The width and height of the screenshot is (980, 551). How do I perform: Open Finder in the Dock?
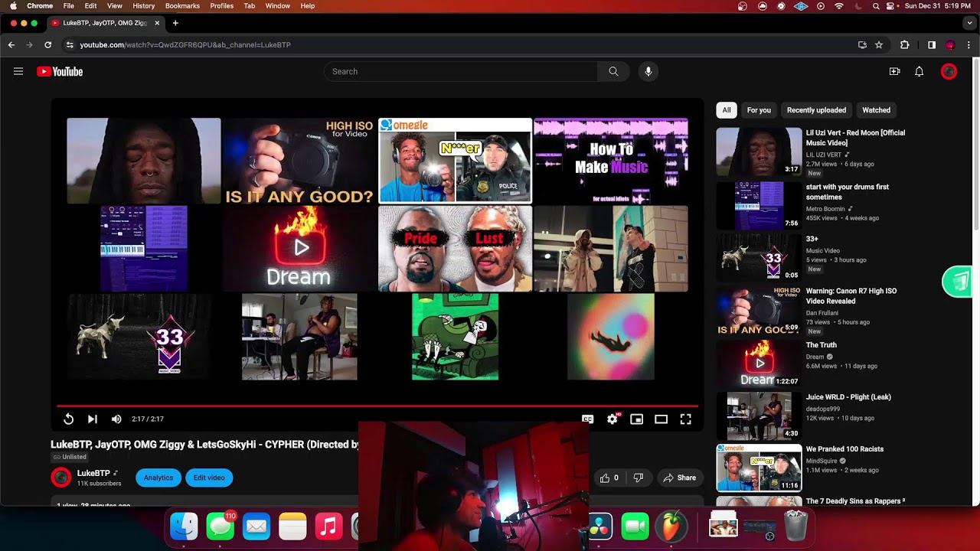tap(184, 527)
